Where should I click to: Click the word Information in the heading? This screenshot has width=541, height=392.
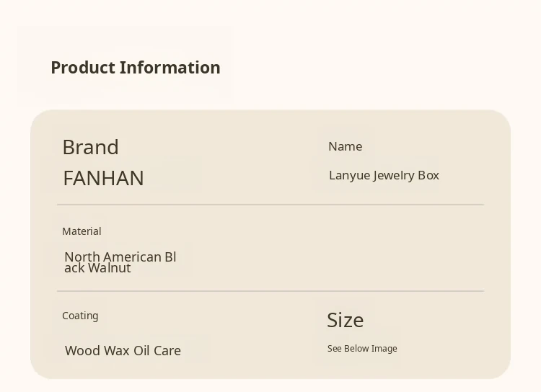coord(170,68)
